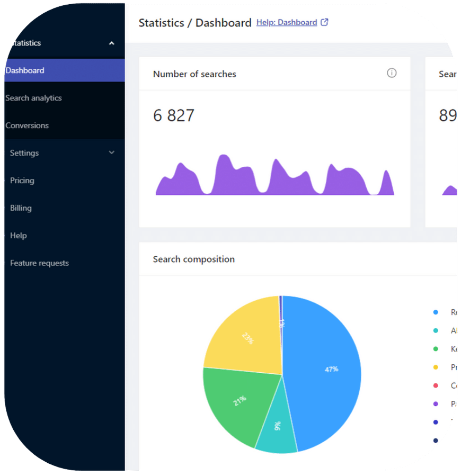The image size is (461, 476).
Task: Toggle the bottom navy legend series
Action: pos(436,440)
